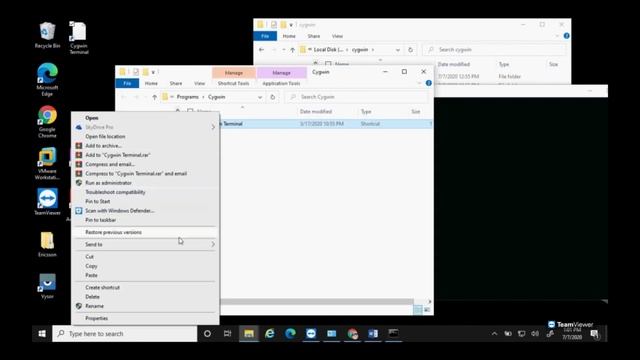640x360 pixels.
Task: Sort by Date modified column in front window
Action: coord(316,111)
